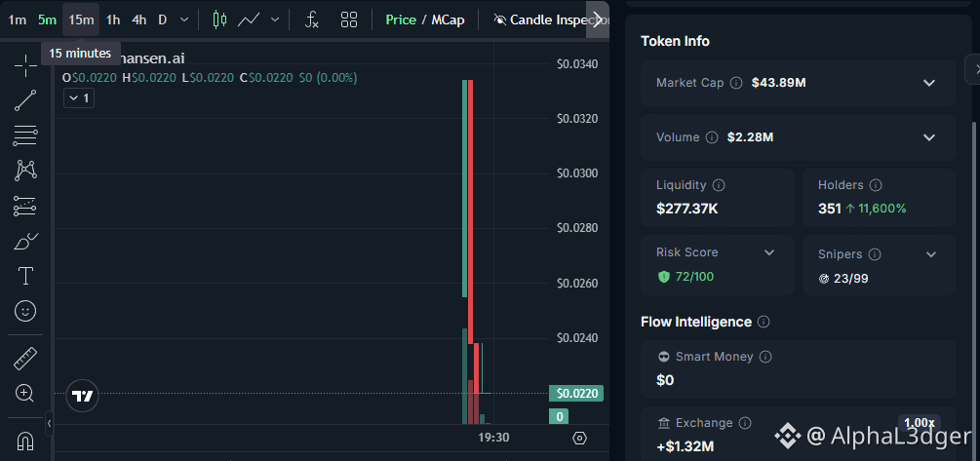Click the Exchange flow +$1.32M value
The image size is (980, 461).
pyautogui.click(x=685, y=446)
